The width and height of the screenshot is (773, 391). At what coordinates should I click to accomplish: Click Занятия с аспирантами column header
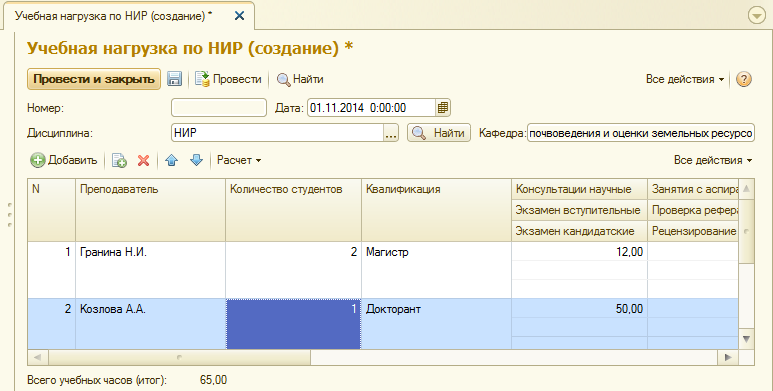point(693,189)
